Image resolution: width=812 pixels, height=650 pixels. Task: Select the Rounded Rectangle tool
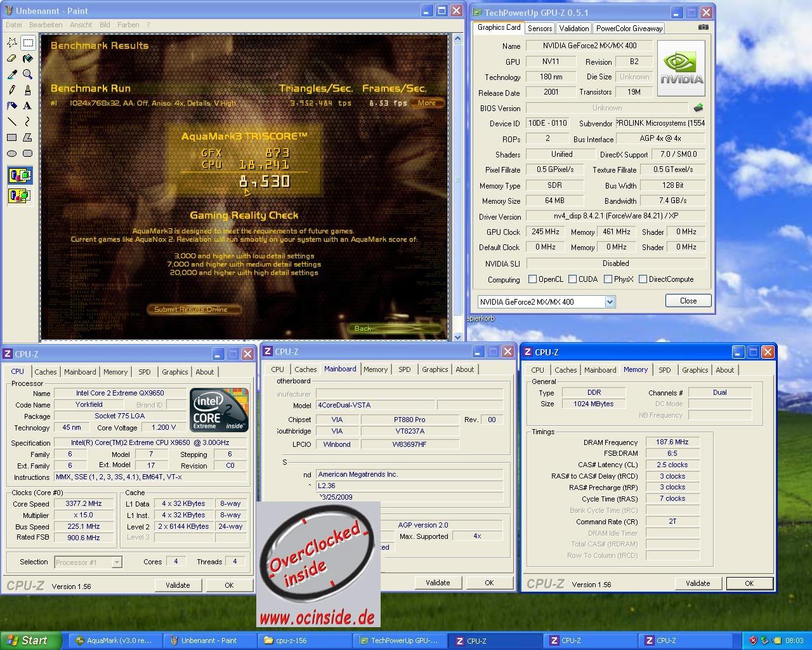[x=28, y=153]
